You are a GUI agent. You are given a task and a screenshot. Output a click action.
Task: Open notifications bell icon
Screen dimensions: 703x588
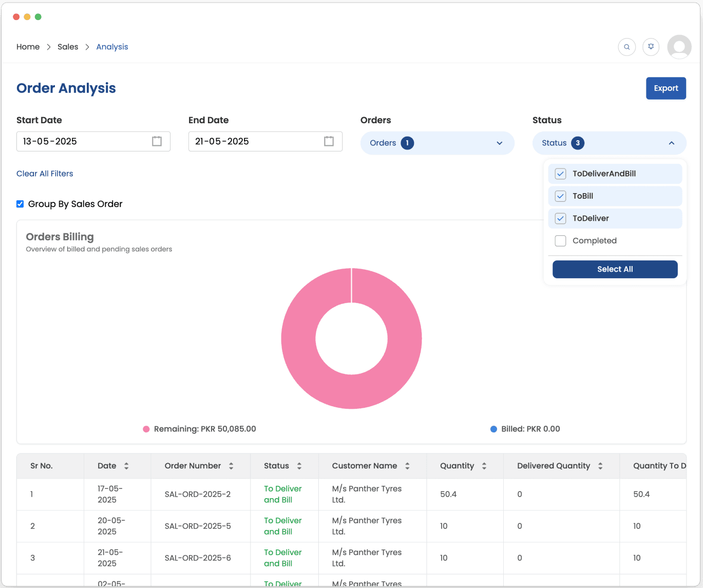651,47
